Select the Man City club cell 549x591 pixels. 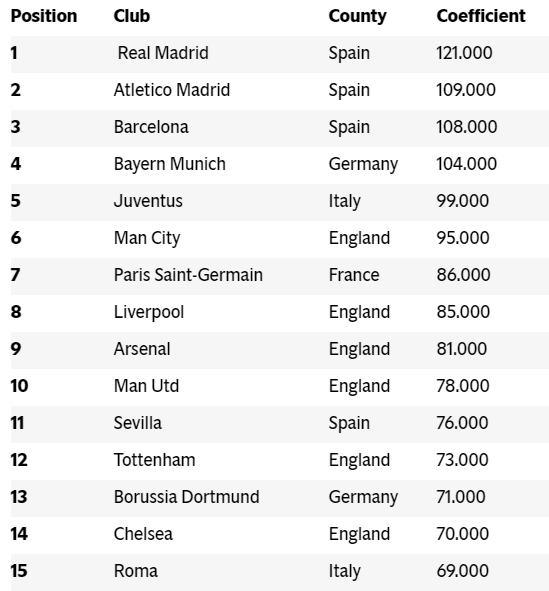tap(147, 238)
